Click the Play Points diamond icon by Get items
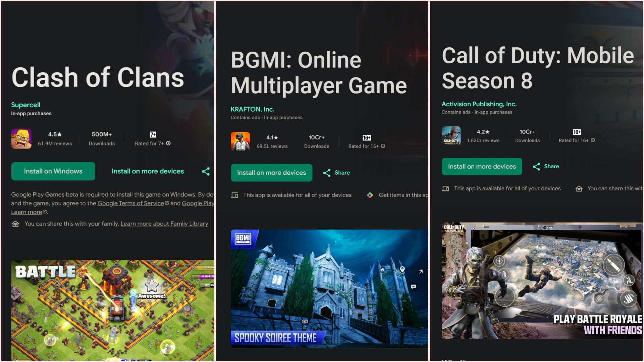Image resolution: width=644 pixels, height=362 pixels. tap(370, 195)
